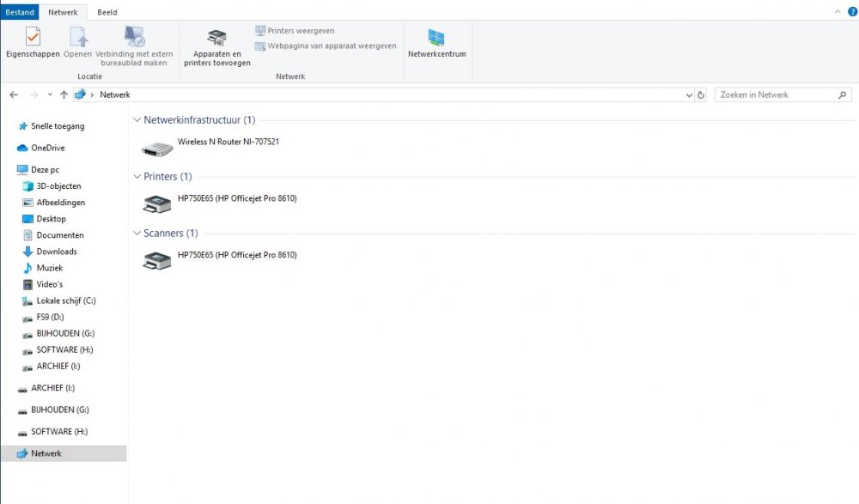Click Verbinding met extern bureaublad maken

134,46
